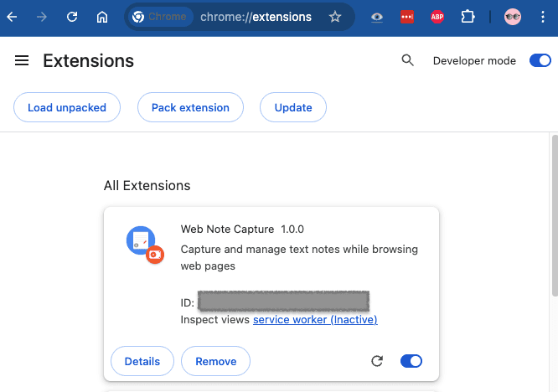Open the Extensions hamburger main menu

tap(22, 60)
